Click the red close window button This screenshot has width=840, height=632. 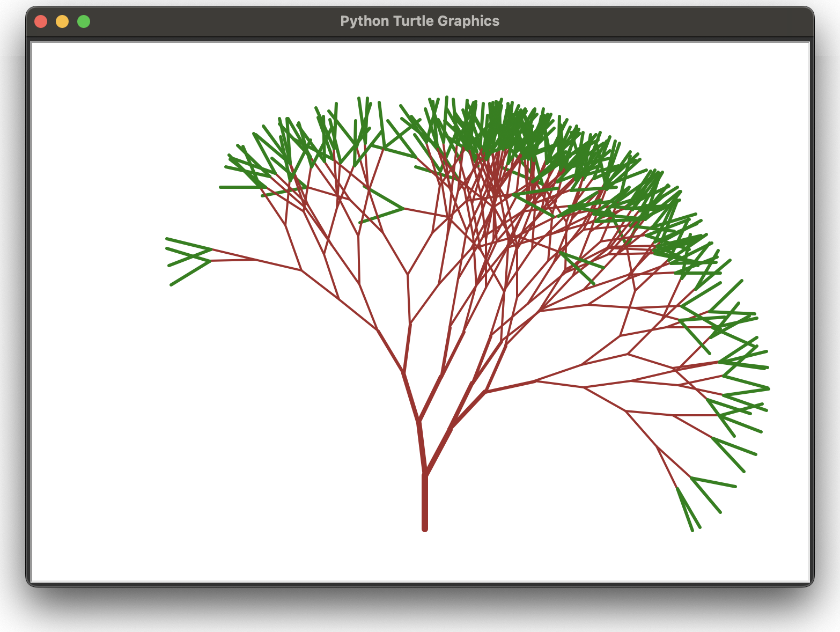click(41, 21)
